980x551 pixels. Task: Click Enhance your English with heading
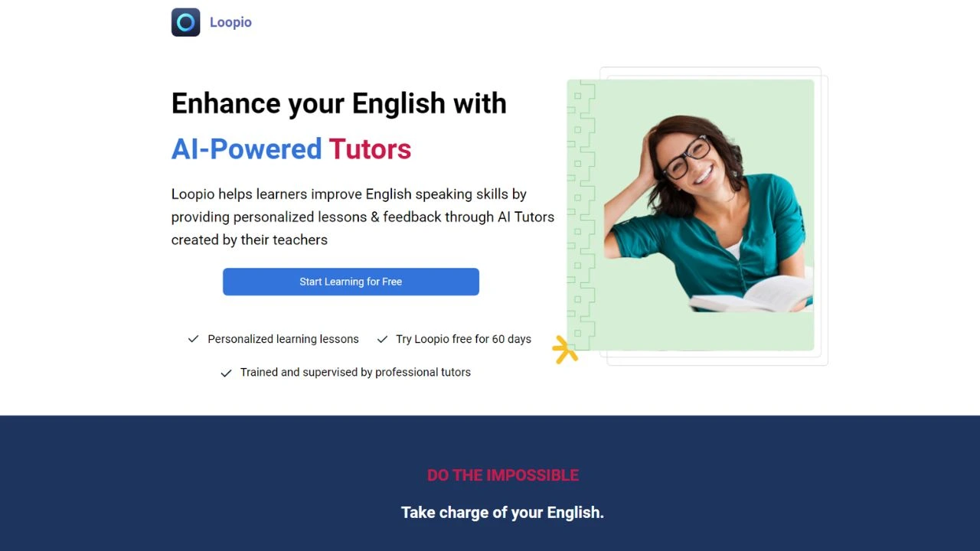pyautogui.click(x=339, y=103)
